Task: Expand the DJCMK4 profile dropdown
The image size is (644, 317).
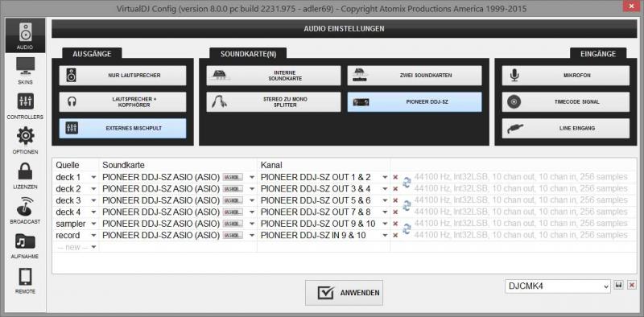Action: [x=558, y=286]
